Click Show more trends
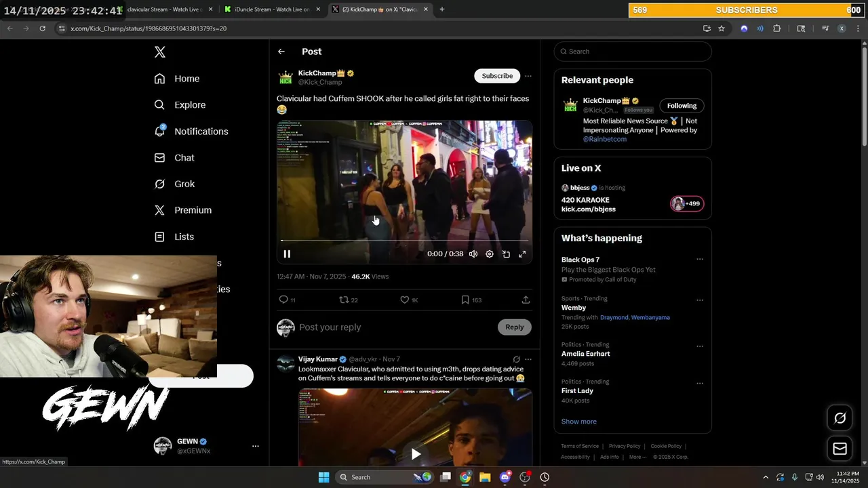868x488 pixels. click(x=578, y=422)
